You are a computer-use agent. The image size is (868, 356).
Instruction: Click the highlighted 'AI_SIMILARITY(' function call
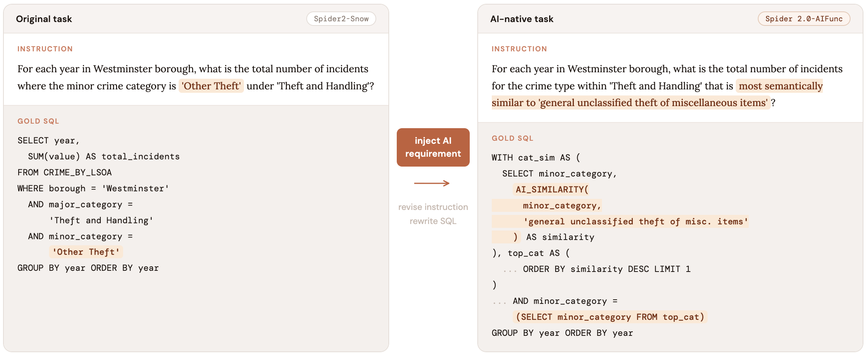point(552,189)
